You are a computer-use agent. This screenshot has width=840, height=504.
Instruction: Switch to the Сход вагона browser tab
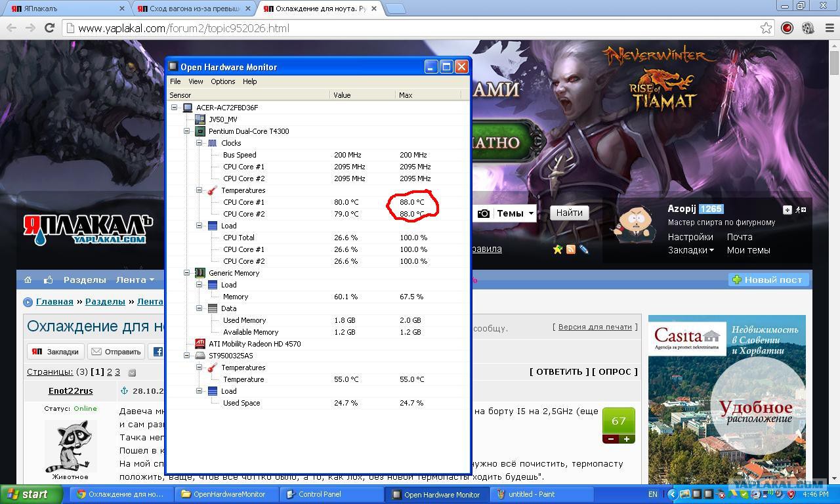pyautogui.click(x=194, y=9)
